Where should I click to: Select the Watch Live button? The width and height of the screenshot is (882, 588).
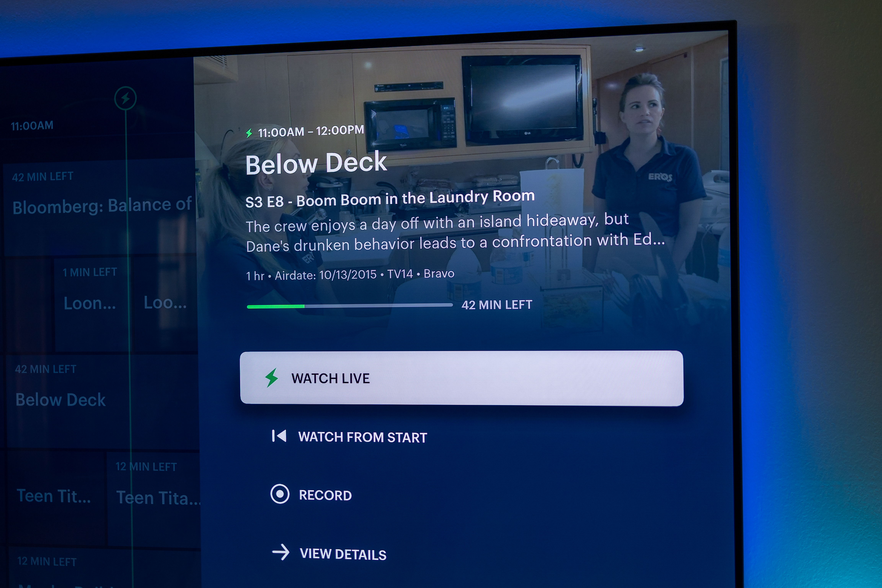(x=462, y=378)
